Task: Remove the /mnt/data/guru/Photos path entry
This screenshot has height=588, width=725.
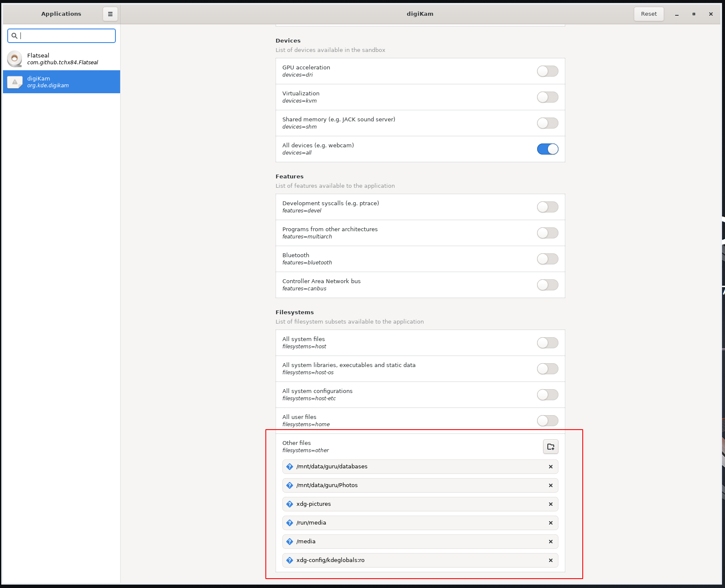Action: pyautogui.click(x=550, y=485)
